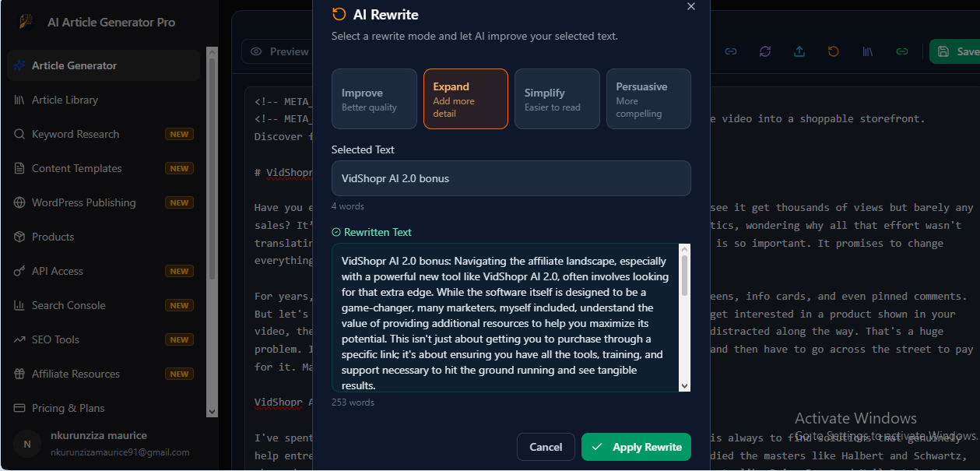Click the '4 words' count text
Viewport: 980px width, 471px height.
(x=348, y=206)
